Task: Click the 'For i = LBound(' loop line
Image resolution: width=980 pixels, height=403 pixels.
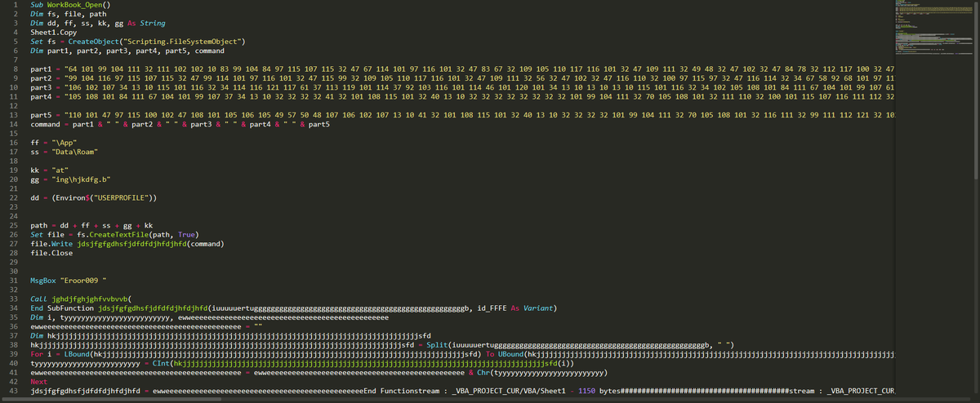Action: (463, 354)
